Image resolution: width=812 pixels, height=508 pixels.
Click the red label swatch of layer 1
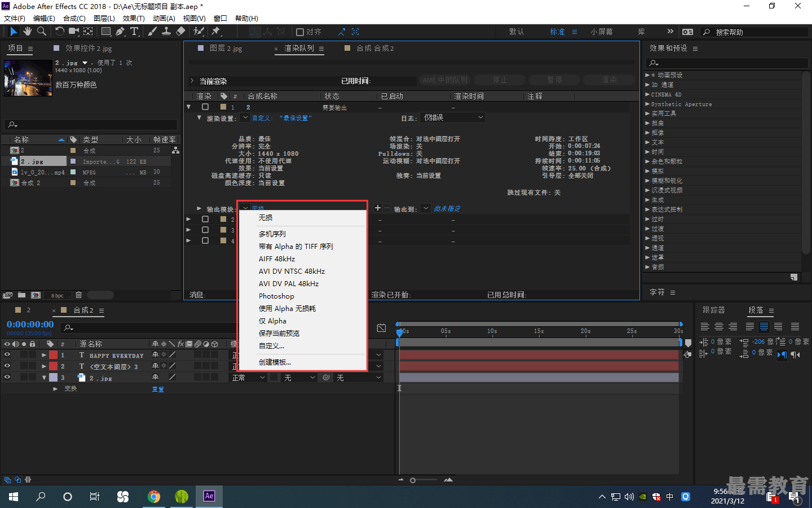pos(53,355)
